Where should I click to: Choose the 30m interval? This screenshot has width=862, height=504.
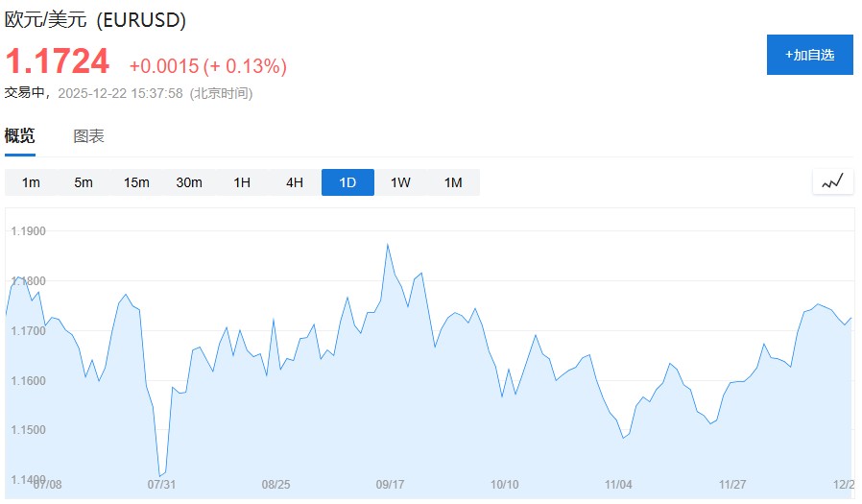tap(189, 182)
